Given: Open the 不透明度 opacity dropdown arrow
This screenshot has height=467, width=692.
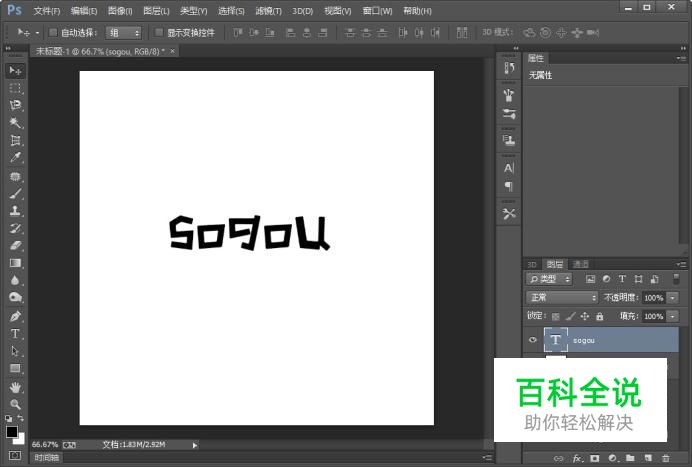Looking at the screenshot, I should coord(672,298).
